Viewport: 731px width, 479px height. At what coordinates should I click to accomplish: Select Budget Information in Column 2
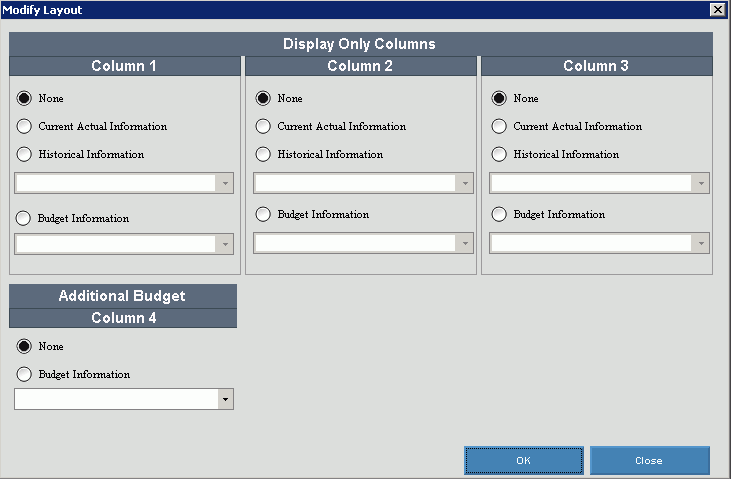263,215
